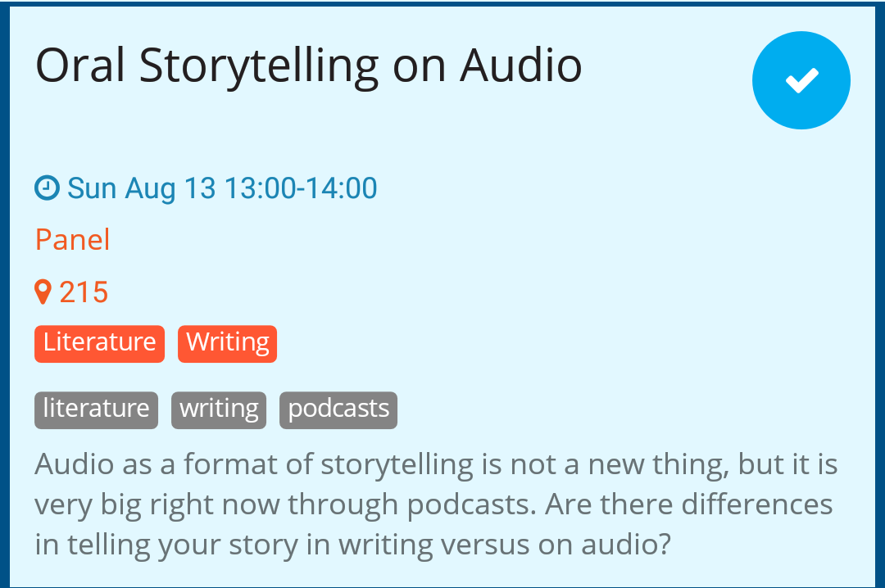Click the session description paragraph
885x588 pixels.
click(x=436, y=504)
